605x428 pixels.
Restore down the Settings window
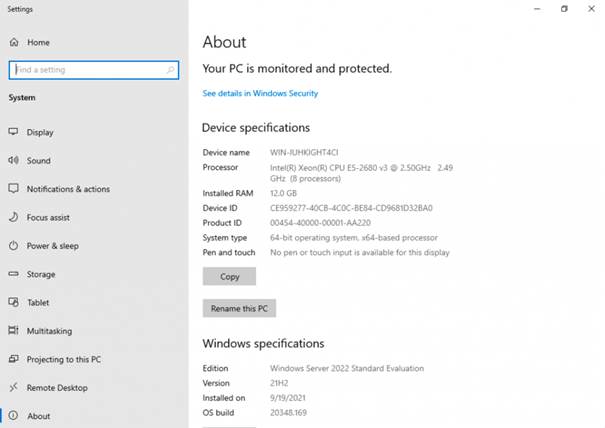point(564,8)
